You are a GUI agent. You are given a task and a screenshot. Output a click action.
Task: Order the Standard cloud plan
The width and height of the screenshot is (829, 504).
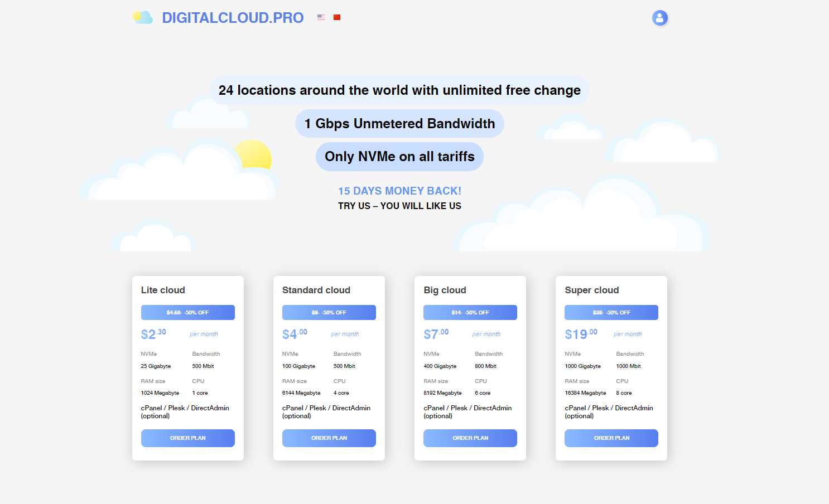(329, 438)
